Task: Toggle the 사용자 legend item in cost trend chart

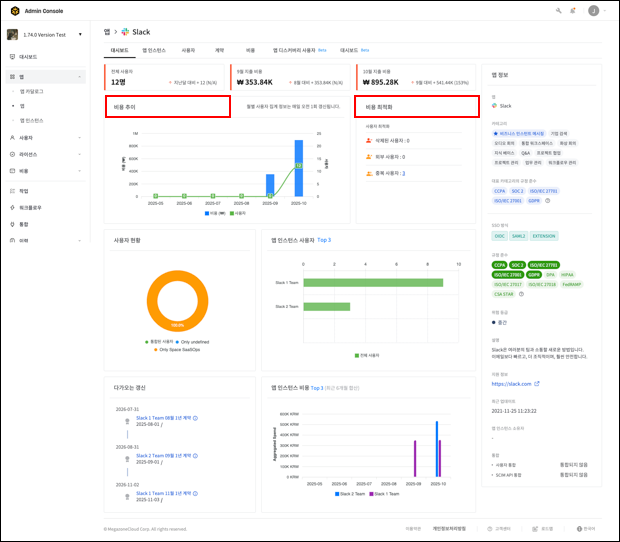Action: point(236,213)
